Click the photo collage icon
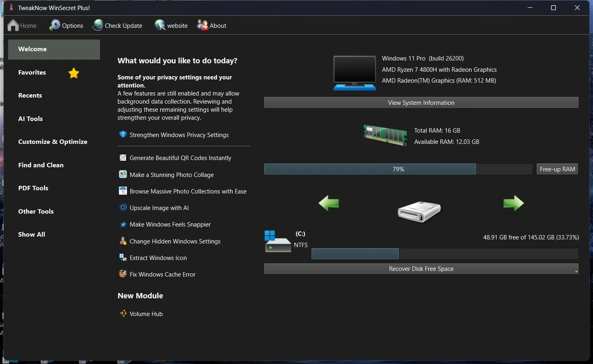This screenshot has height=364, width=593. pyautogui.click(x=123, y=174)
